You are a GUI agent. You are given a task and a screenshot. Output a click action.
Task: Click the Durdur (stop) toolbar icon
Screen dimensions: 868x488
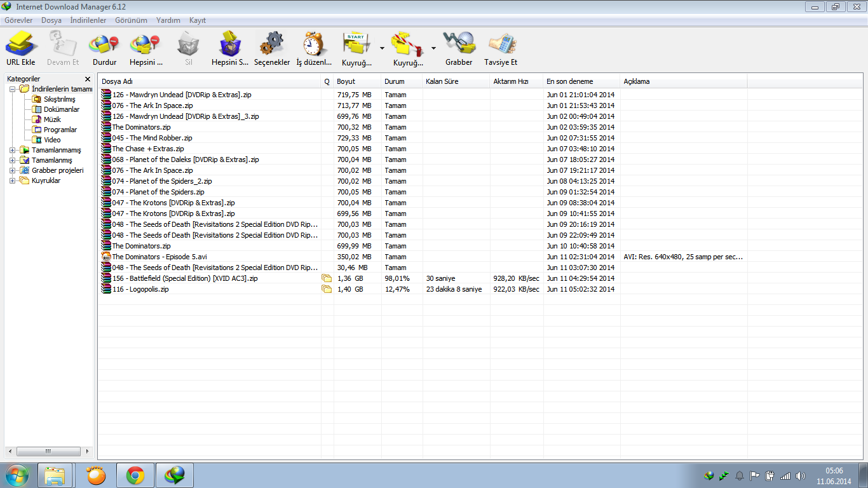click(104, 44)
